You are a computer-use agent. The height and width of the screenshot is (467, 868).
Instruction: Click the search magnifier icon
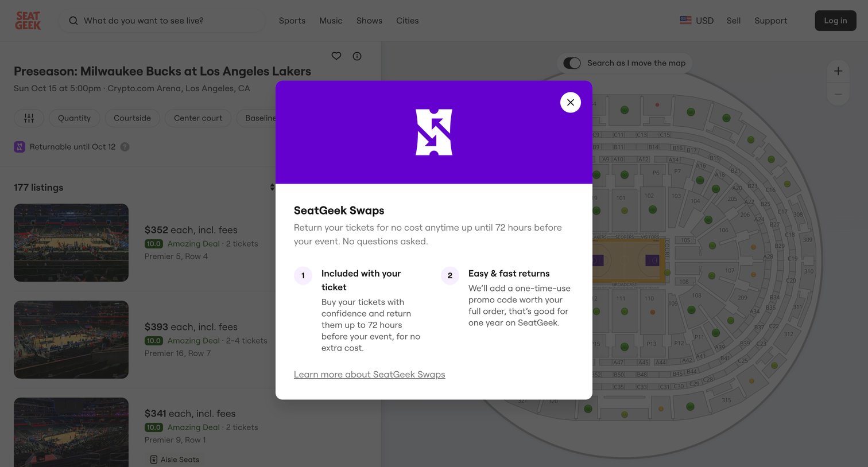click(x=73, y=21)
